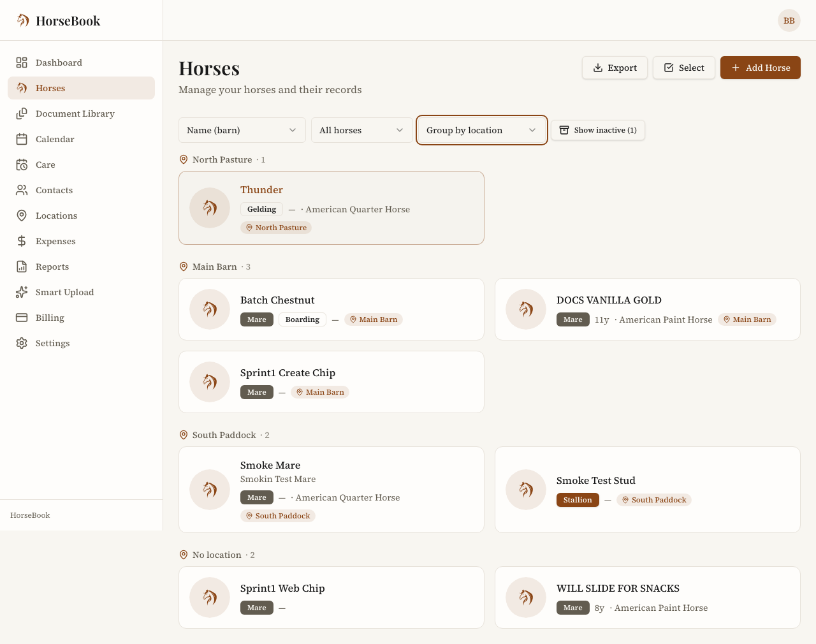Click the Add Horse button
Screen dimensions: 816x644
(761, 68)
